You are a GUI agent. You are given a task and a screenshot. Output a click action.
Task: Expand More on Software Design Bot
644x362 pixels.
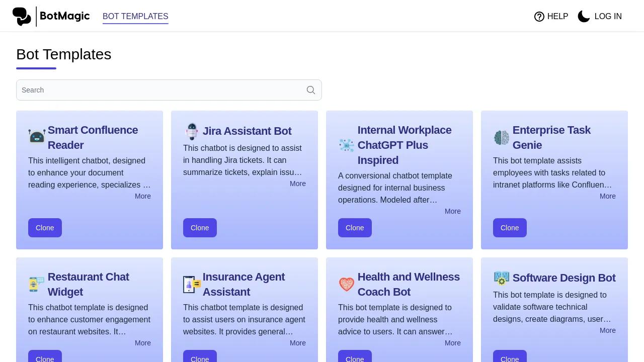coord(608,330)
